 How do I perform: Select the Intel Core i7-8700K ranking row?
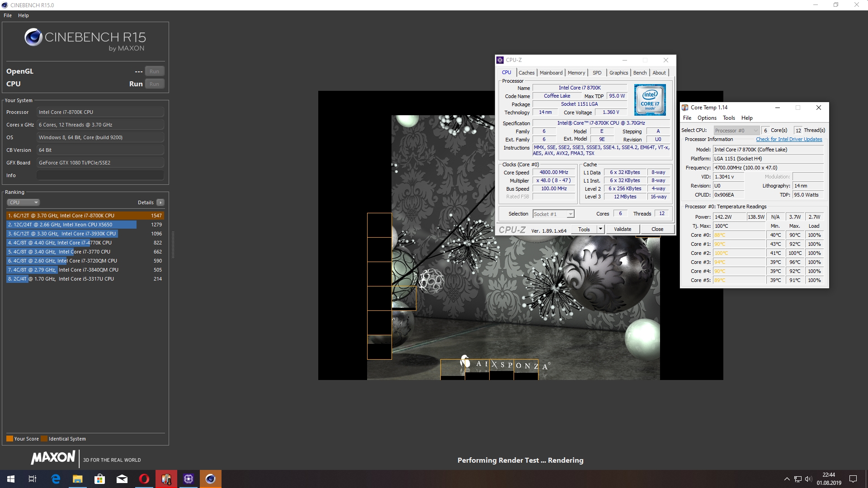pos(85,216)
